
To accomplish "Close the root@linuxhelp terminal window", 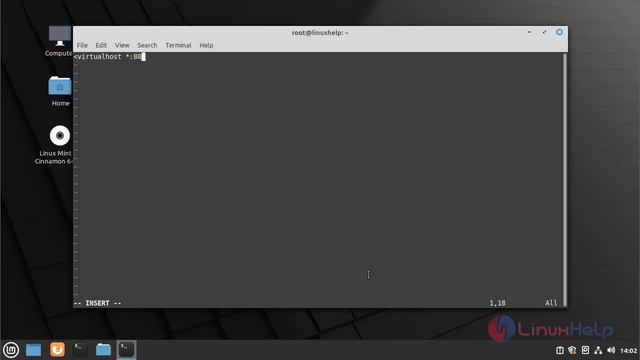I will coord(559,32).
